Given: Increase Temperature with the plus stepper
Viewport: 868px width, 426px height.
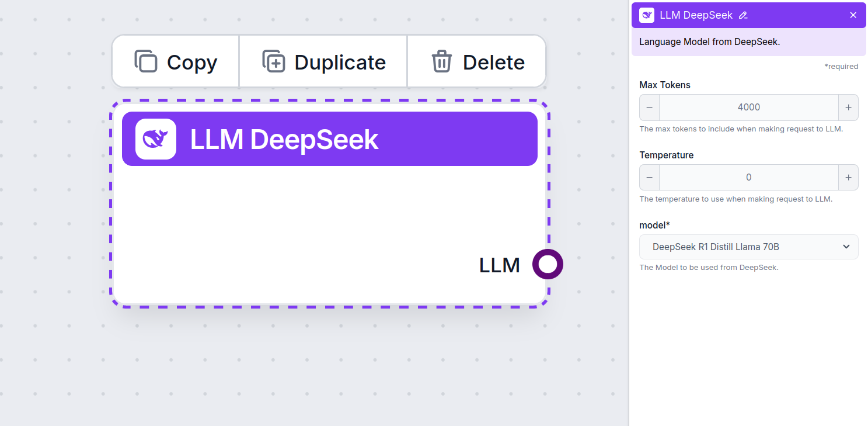Looking at the screenshot, I should coord(848,177).
